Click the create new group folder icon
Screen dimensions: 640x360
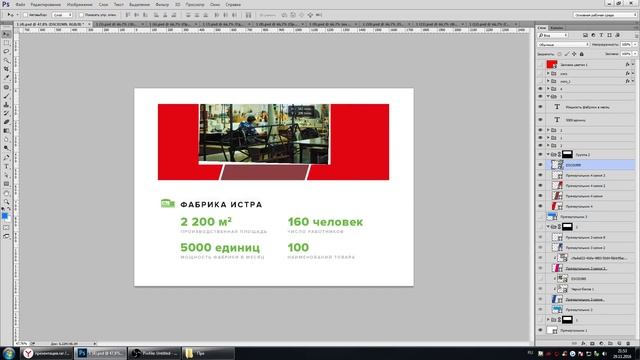[x=610, y=344]
